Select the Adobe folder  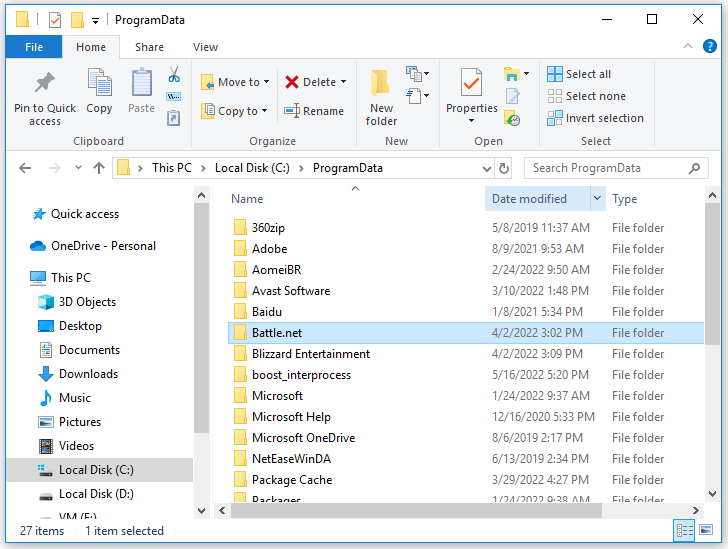point(466,249)
